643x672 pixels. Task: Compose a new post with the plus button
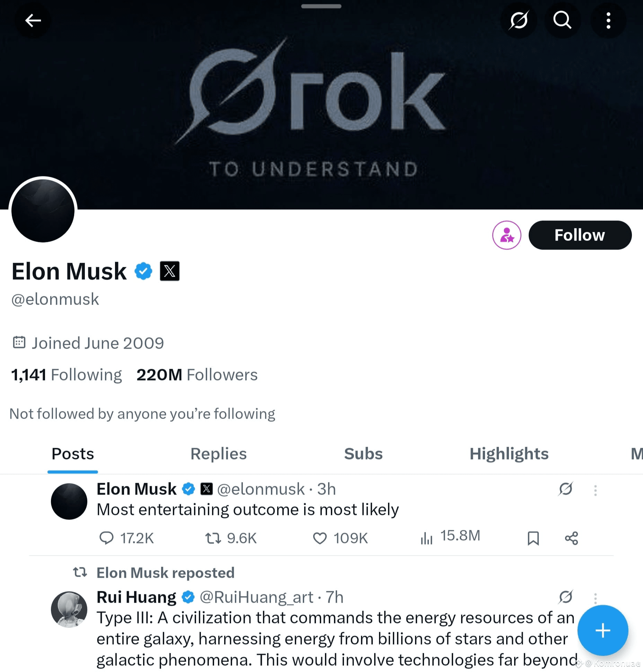(x=602, y=630)
